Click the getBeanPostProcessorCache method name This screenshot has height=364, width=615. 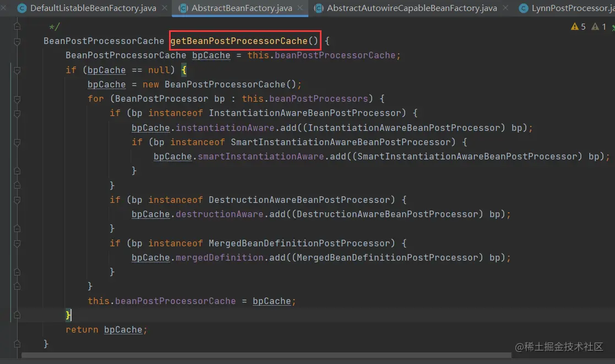(x=239, y=41)
